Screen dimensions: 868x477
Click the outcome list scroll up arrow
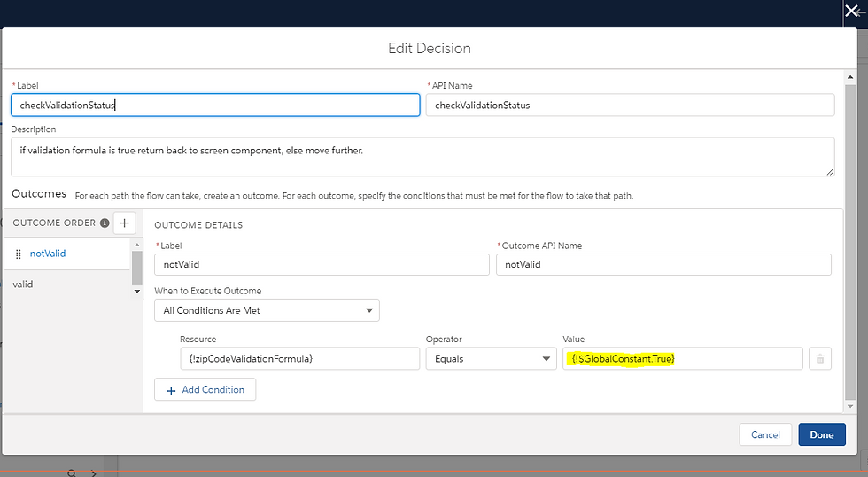pyautogui.click(x=137, y=245)
